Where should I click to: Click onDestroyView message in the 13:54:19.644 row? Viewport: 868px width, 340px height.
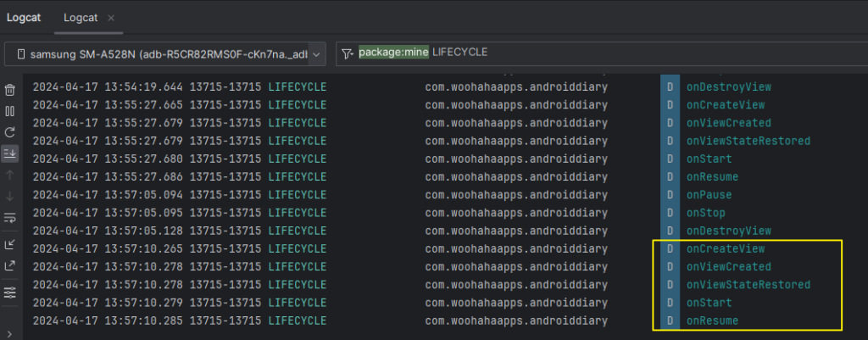(x=728, y=87)
